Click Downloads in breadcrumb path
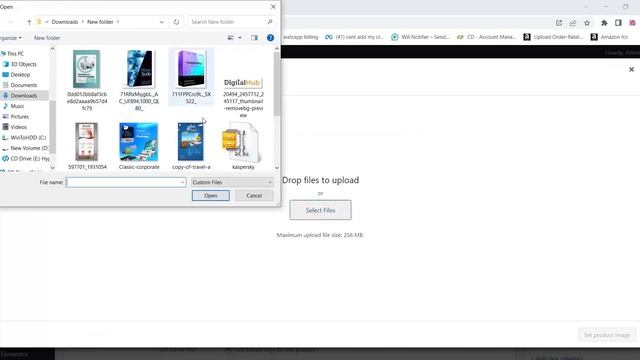640x360 pixels. click(64, 22)
